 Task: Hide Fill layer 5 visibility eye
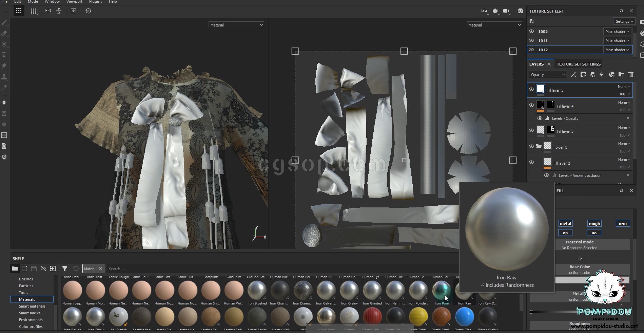click(531, 90)
